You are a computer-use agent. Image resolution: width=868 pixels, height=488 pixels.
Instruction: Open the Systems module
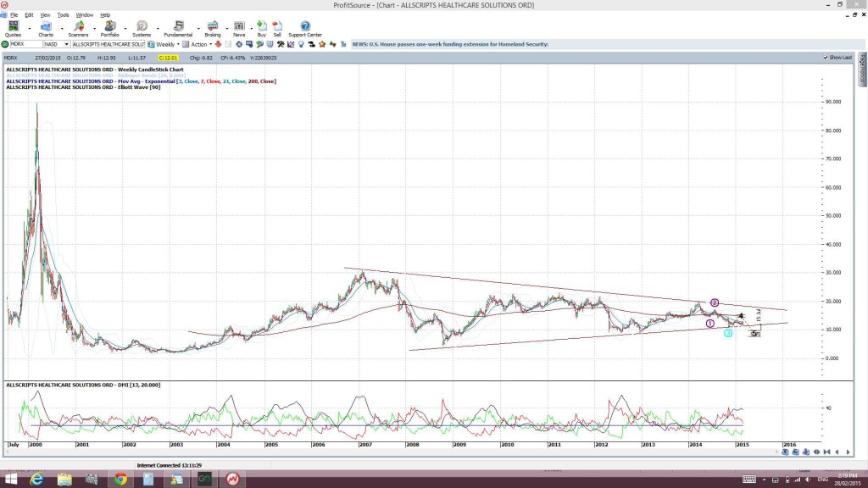pyautogui.click(x=142, y=29)
